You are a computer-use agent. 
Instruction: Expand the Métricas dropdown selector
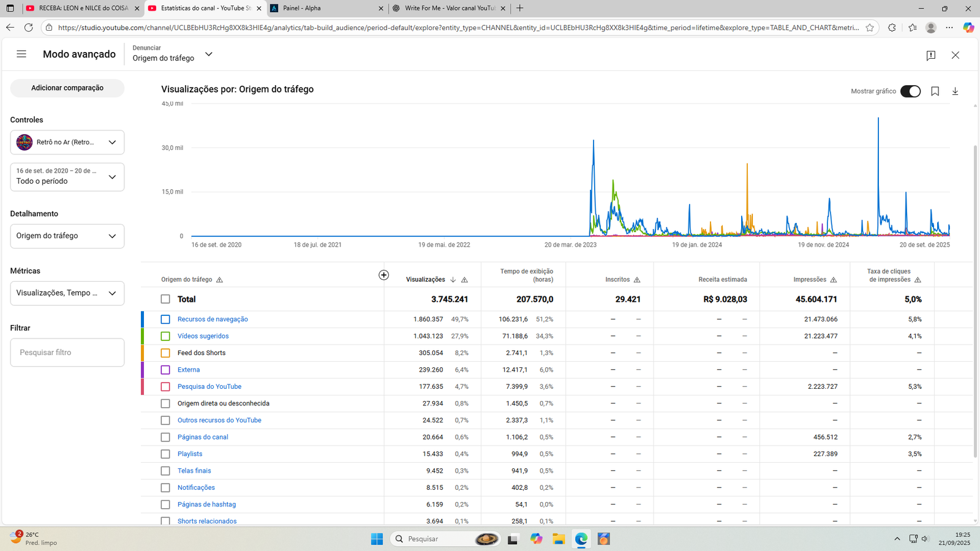coord(67,293)
